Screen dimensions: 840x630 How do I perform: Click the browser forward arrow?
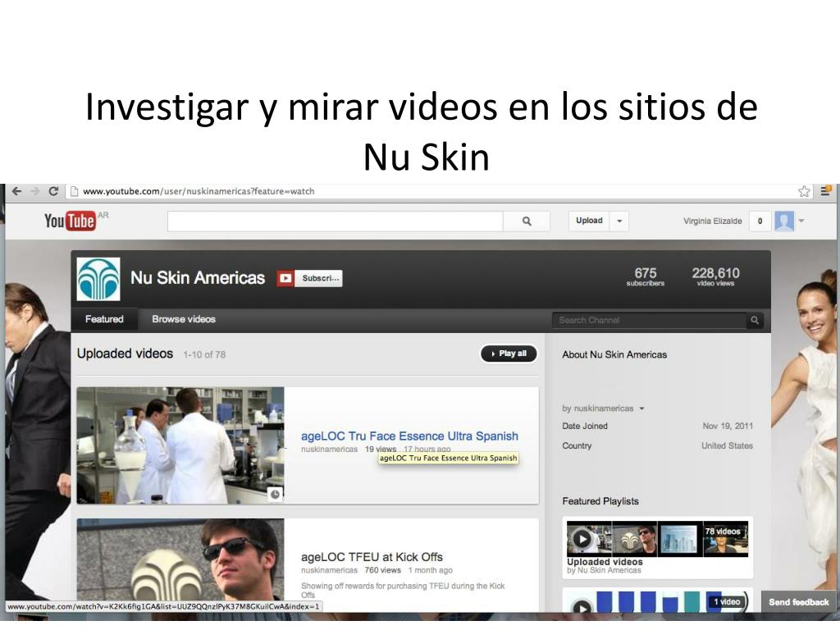(35, 191)
